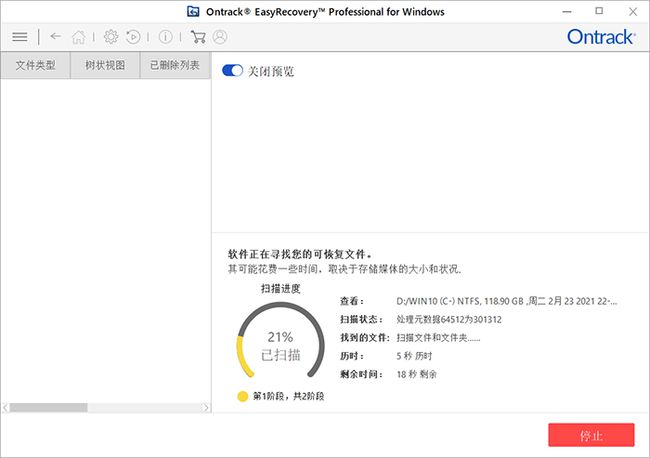Click the text 处理元数据64512为301312
Screen dimensions: 650x458
(449, 320)
